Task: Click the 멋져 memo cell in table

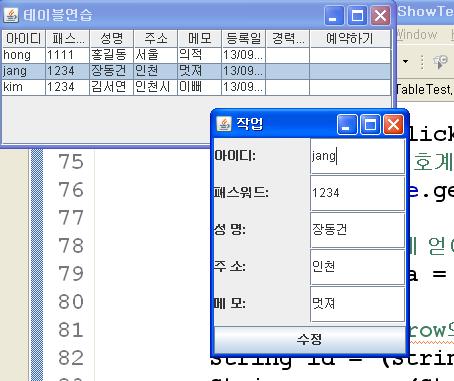Action: (x=199, y=71)
